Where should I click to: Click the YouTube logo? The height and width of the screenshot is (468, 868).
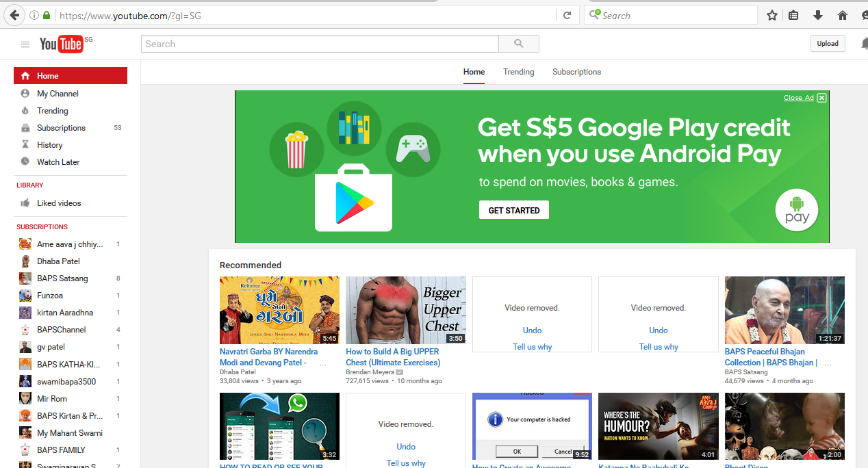pyautogui.click(x=62, y=44)
